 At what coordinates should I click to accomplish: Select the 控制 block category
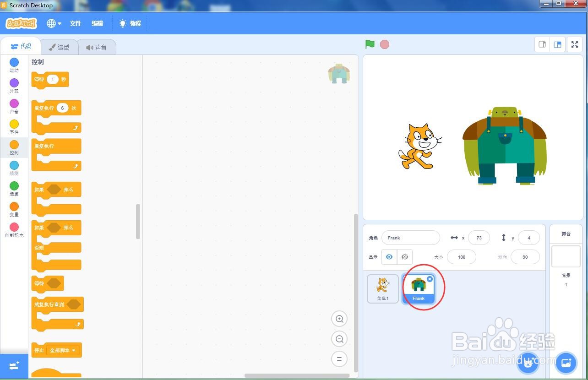(14, 147)
